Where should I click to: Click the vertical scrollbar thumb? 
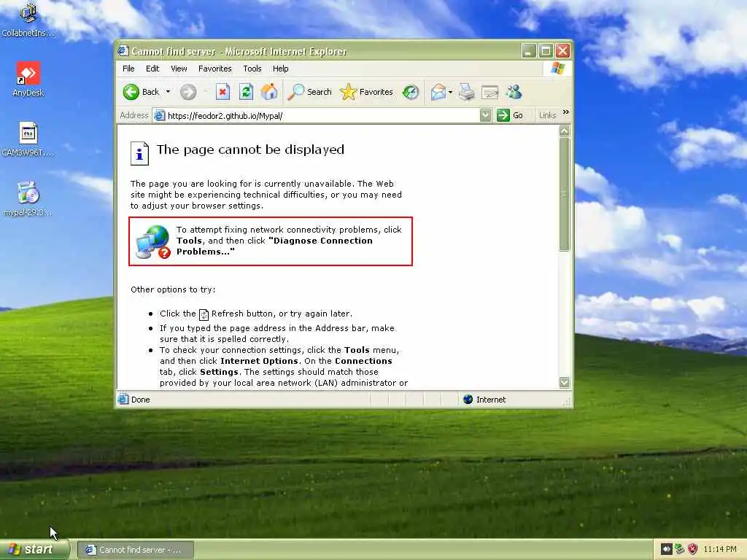pos(565,194)
